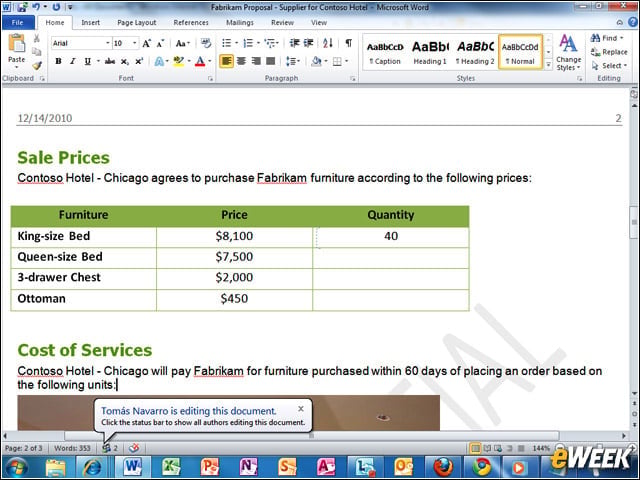The width and height of the screenshot is (640, 480).
Task: Switch to the References tab
Action: 191,22
